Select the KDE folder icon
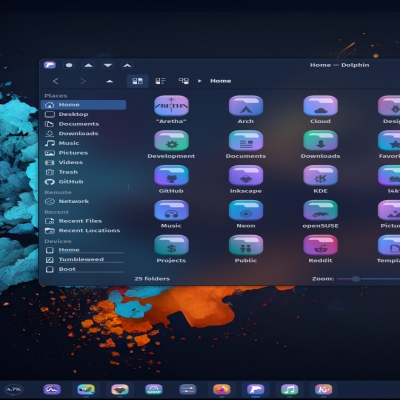The width and height of the screenshot is (400, 400). tap(320, 176)
